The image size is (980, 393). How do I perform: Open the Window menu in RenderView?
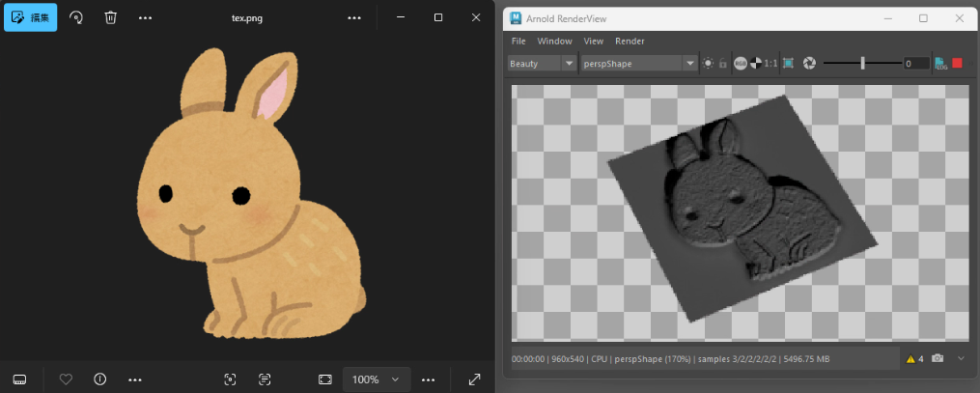click(x=554, y=42)
